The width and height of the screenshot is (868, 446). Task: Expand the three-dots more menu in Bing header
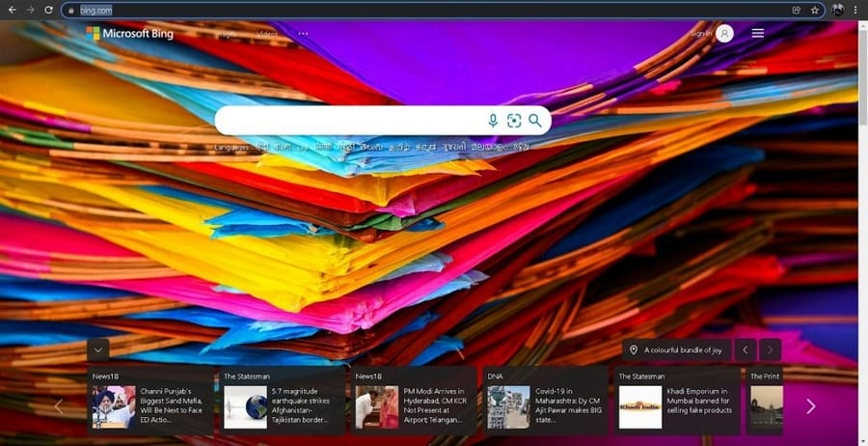(303, 34)
